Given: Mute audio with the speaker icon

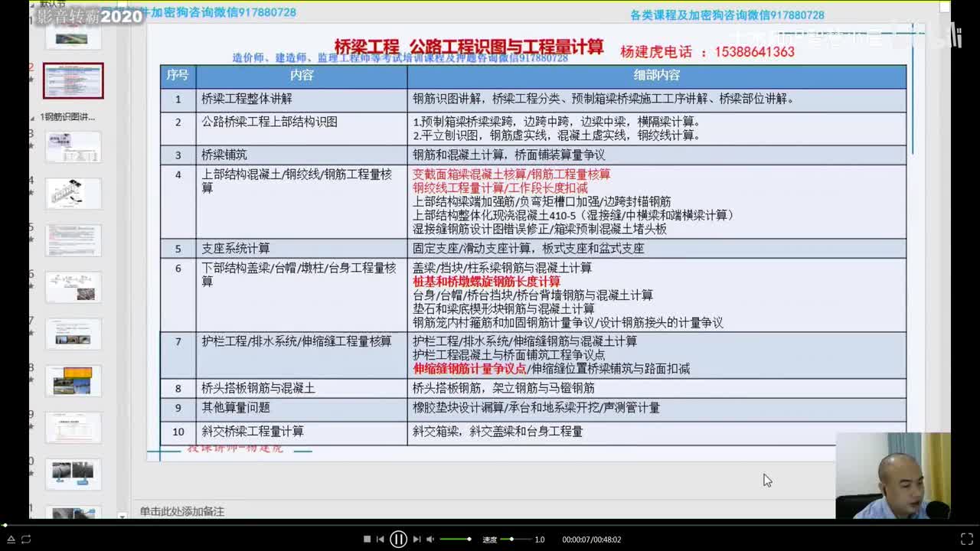Looking at the screenshot, I should click(x=430, y=540).
